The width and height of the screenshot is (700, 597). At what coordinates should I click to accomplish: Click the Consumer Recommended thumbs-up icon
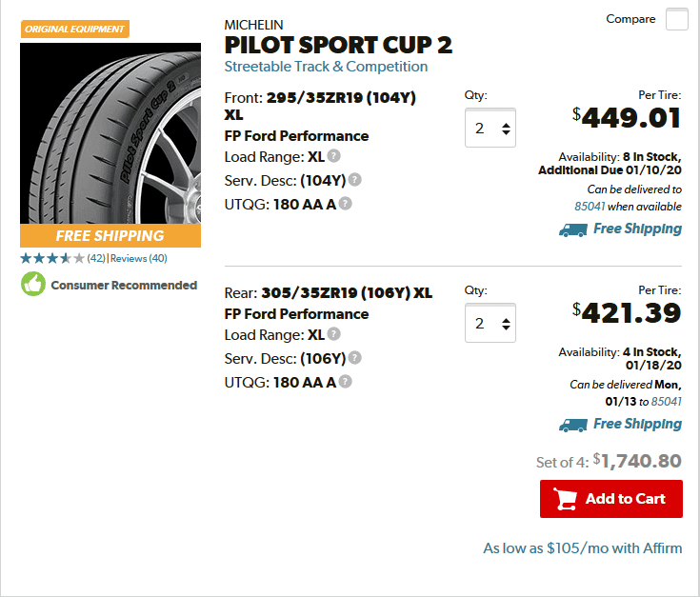click(x=33, y=284)
